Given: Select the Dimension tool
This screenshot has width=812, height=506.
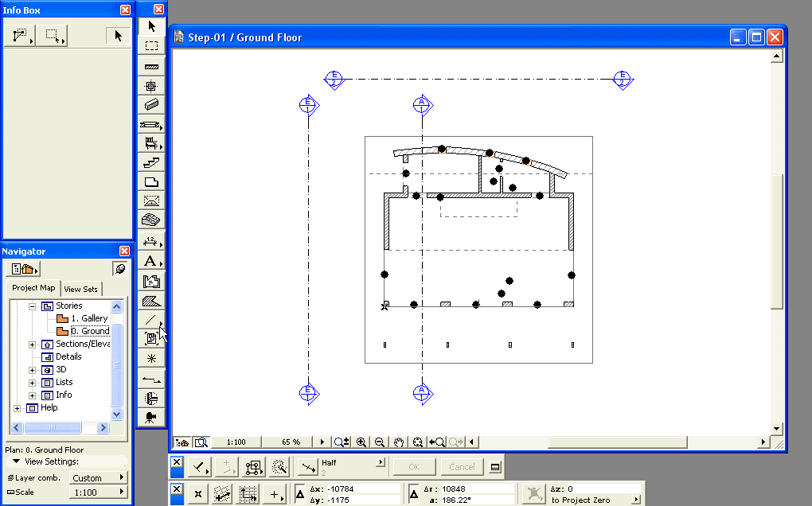Looking at the screenshot, I should 151,241.
